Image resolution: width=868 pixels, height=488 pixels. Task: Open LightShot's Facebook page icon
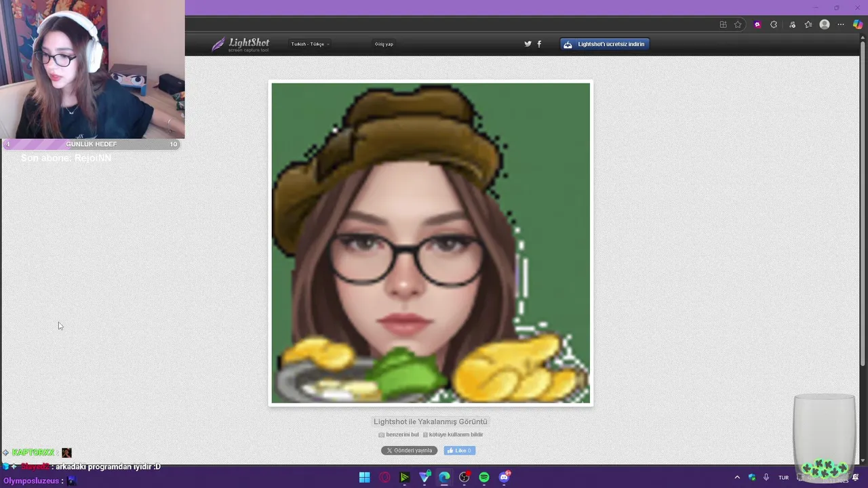(539, 44)
